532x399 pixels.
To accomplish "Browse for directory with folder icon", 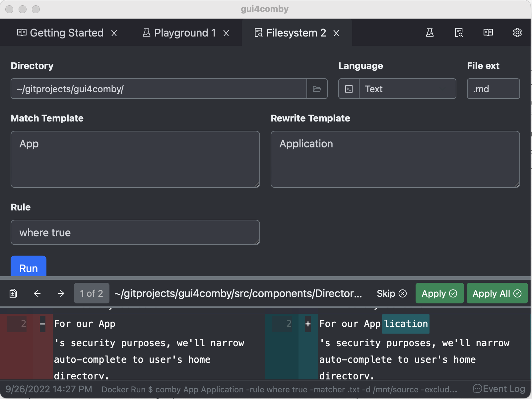I will pos(317,89).
